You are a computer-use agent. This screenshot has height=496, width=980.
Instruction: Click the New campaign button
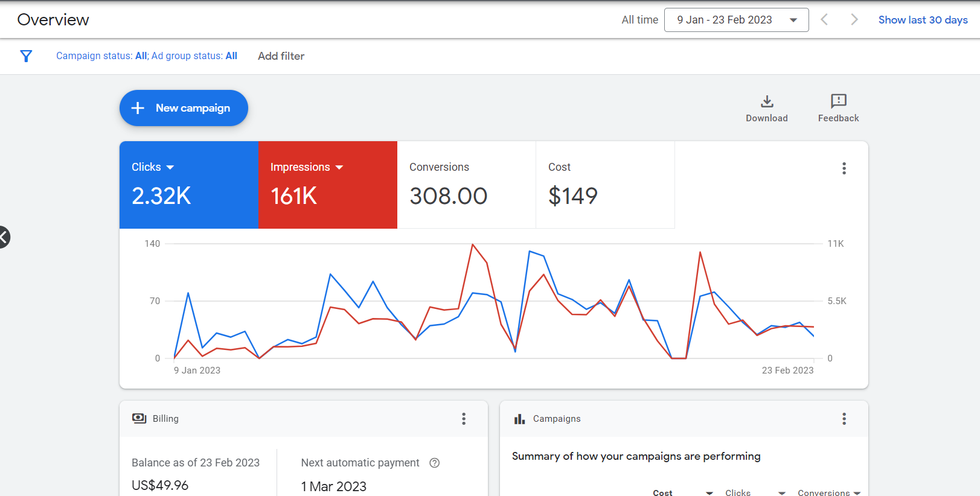click(x=184, y=108)
